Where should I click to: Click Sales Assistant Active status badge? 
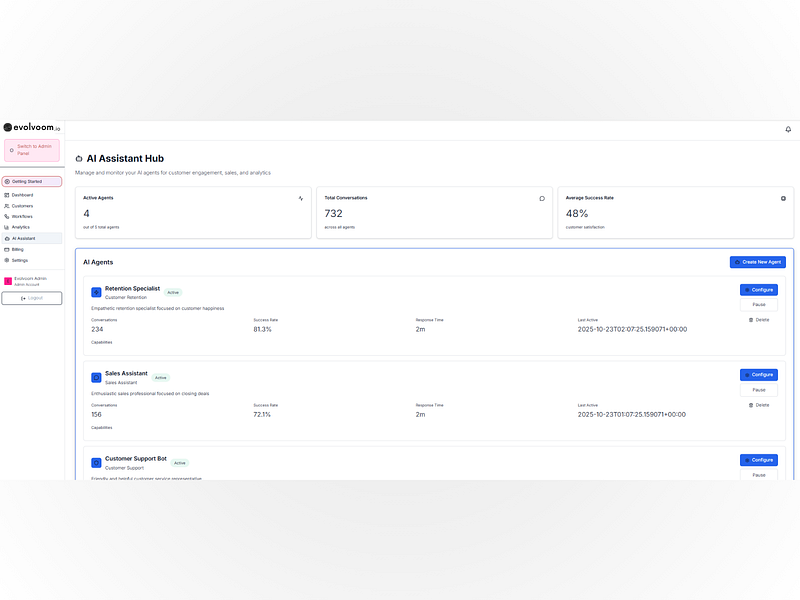pyautogui.click(x=161, y=378)
